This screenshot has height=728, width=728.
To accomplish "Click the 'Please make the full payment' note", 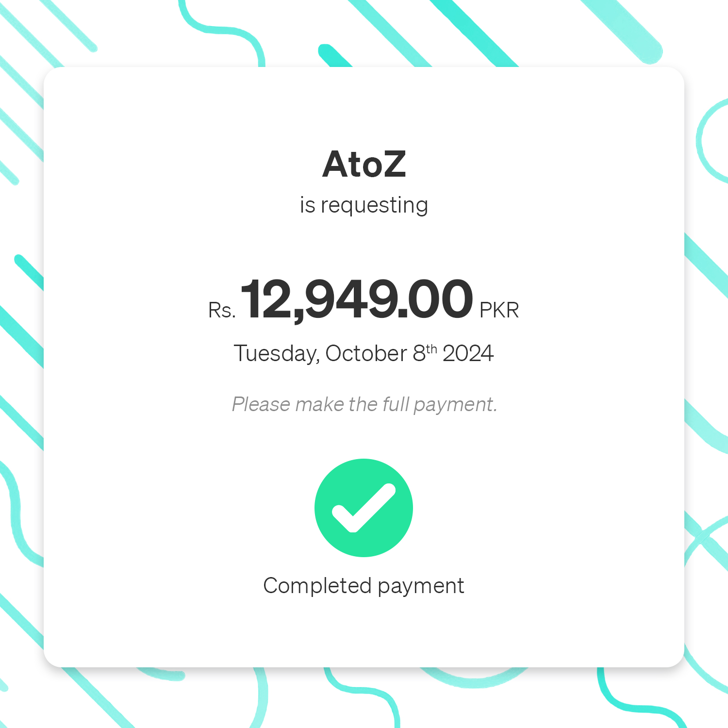I will pos(364,404).
